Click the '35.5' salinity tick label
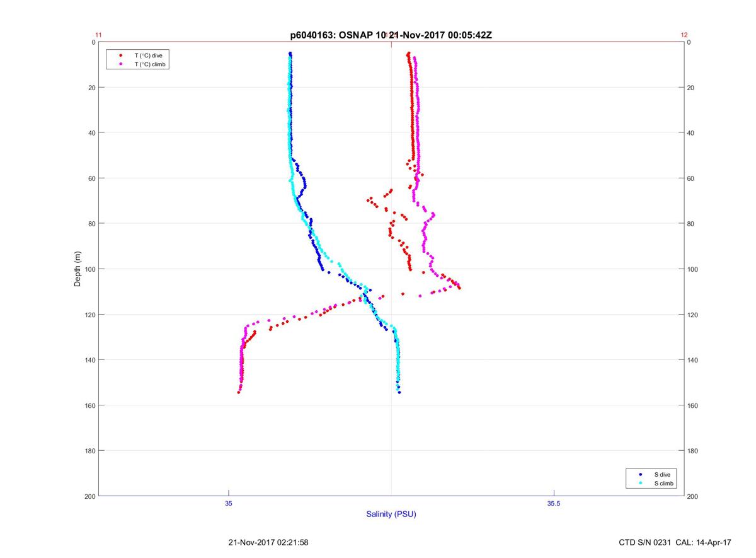This screenshot has width=756, height=558. click(x=553, y=503)
